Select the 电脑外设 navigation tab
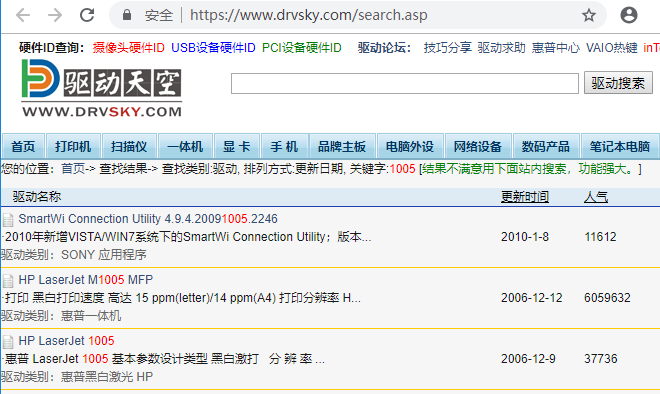 click(x=410, y=146)
